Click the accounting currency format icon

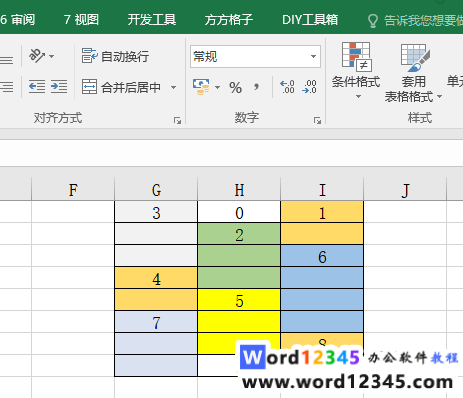[201, 87]
